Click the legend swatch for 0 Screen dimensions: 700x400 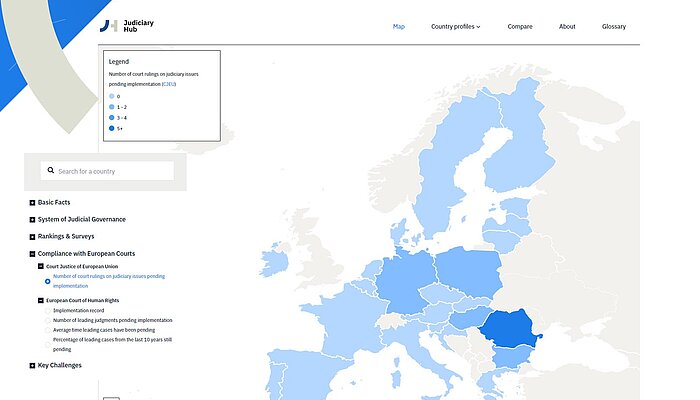112,96
